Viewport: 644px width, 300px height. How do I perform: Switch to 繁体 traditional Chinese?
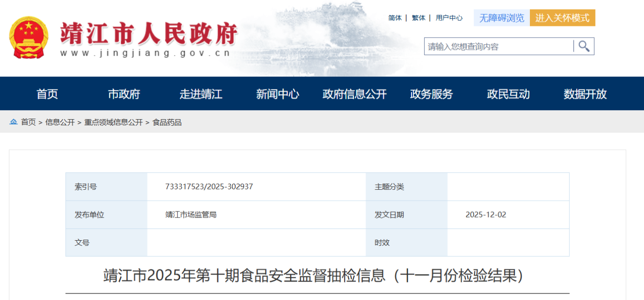click(x=418, y=18)
